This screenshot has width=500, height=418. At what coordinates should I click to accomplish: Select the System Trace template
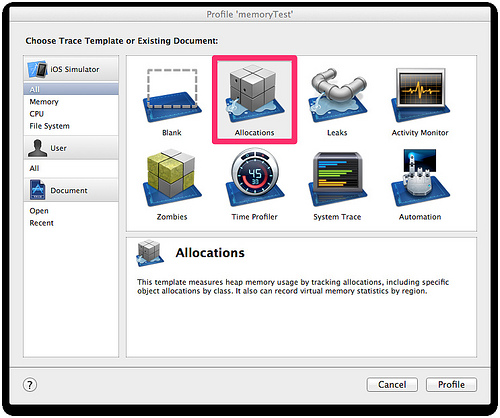tap(338, 179)
